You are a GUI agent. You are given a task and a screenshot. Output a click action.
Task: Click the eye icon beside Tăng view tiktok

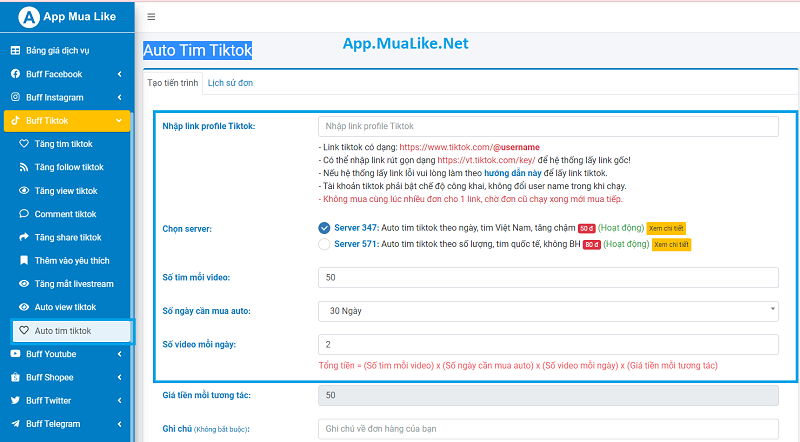click(24, 190)
